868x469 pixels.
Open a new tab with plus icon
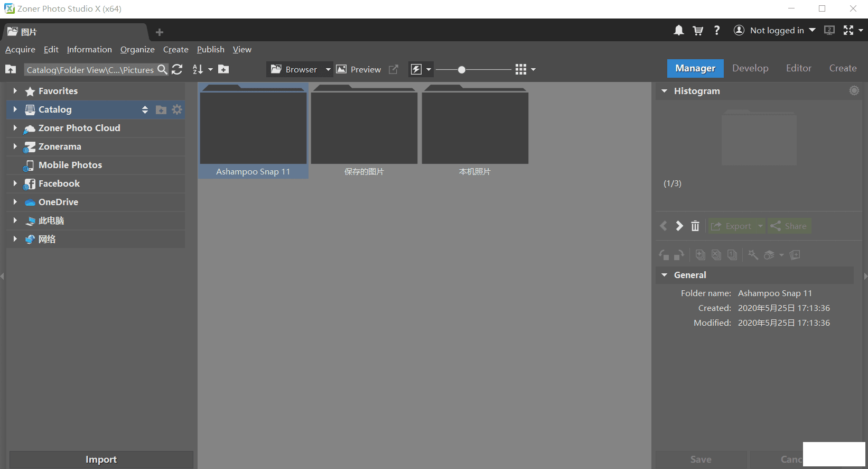click(x=160, y=32)
